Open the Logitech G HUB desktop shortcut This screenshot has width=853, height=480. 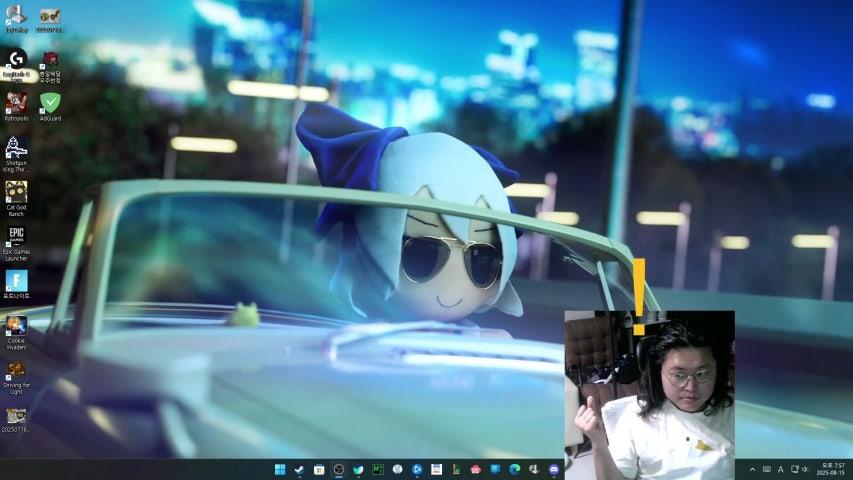pos(16,65)
